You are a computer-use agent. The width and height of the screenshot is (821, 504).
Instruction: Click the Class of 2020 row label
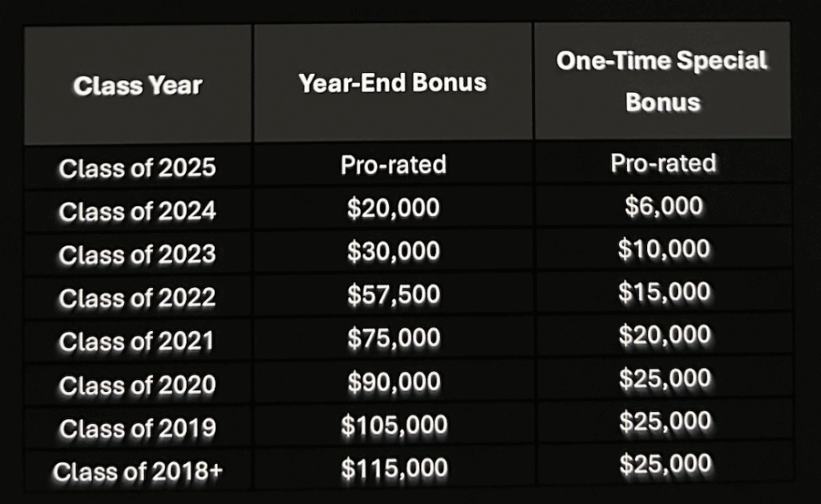point(137,385)
